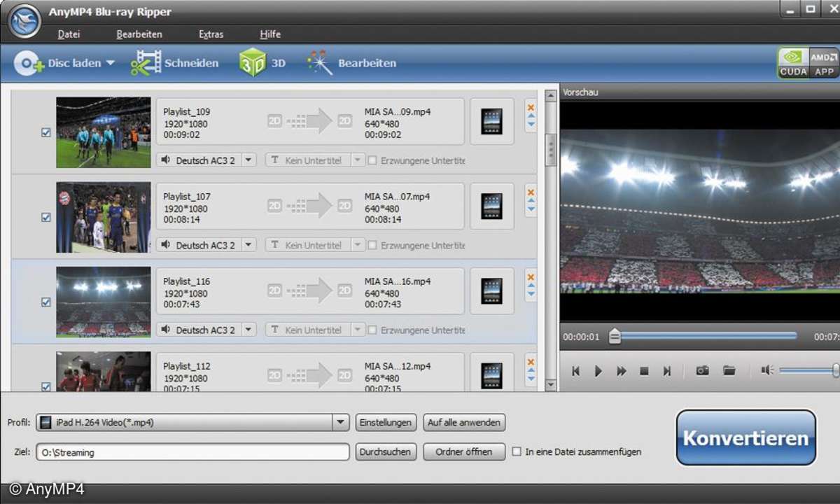Open the Hilfe menu
The width and height of the screenshot is (840, 504).
point(270,34)
